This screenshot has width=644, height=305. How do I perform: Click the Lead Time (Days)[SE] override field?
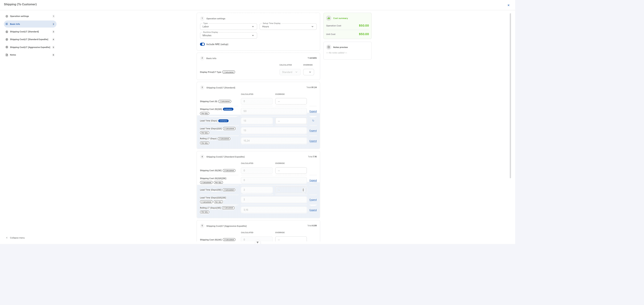click(291, 190)
